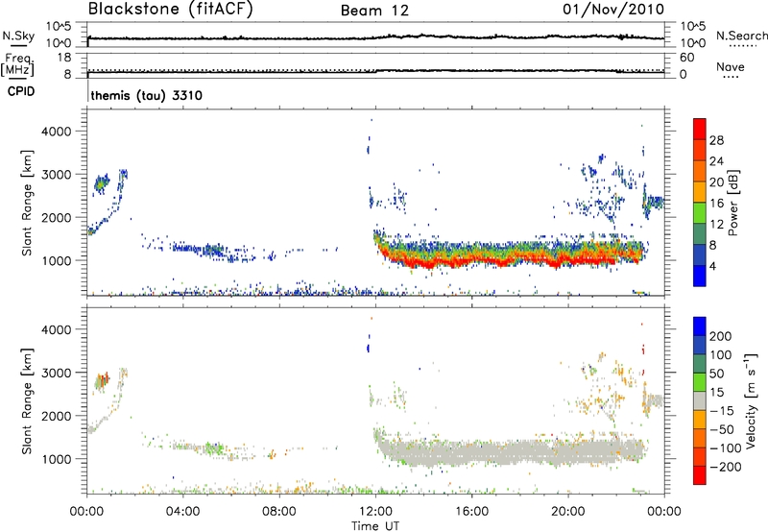
Task: Click the Velocity [m s⁻¹] colorbar title
Action: click(x=751, y=400)
